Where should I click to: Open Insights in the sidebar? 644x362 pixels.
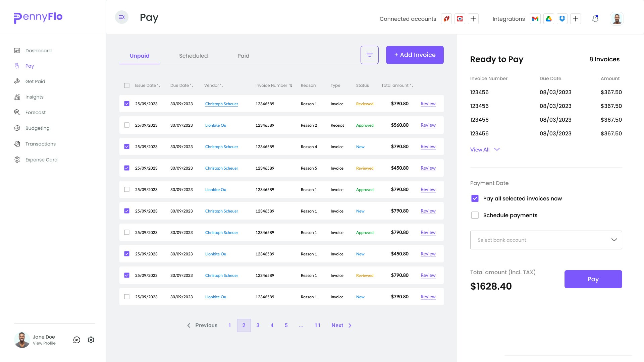34,97
